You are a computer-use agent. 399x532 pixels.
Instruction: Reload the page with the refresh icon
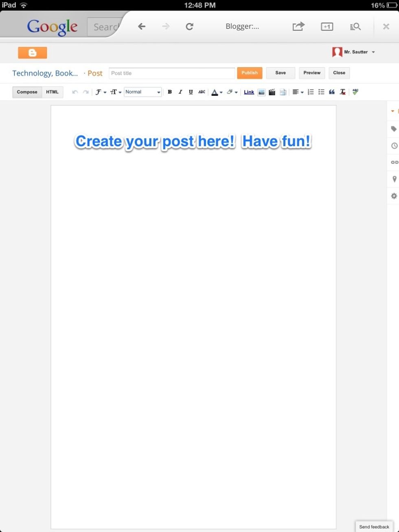pos(189,26)
